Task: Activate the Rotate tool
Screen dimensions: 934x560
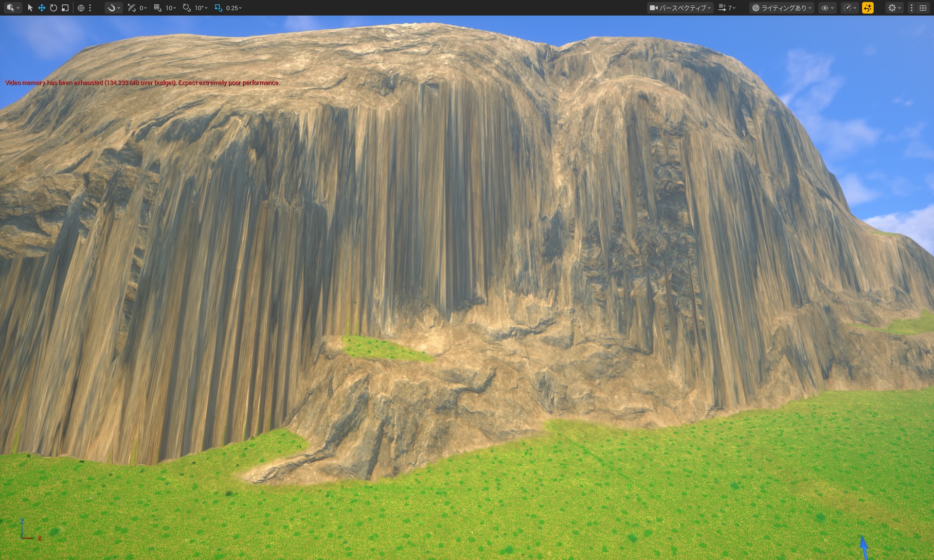Action: (x=54, y=8)
